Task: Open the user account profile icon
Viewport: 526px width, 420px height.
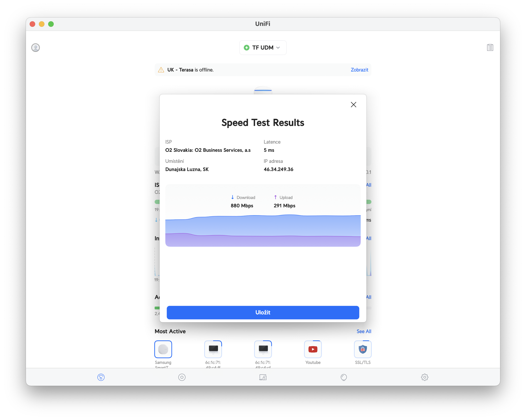Action: click(x=36, y=48)
